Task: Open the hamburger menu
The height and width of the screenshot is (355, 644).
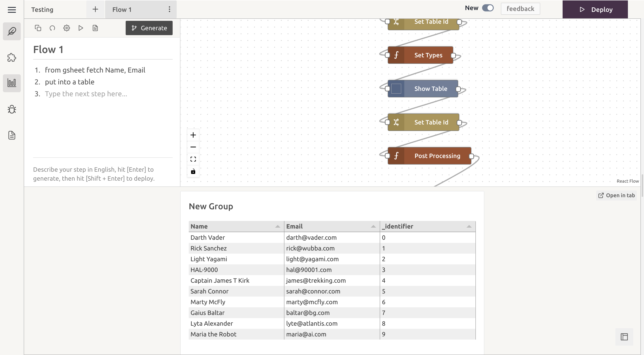Action: (12, 10)
